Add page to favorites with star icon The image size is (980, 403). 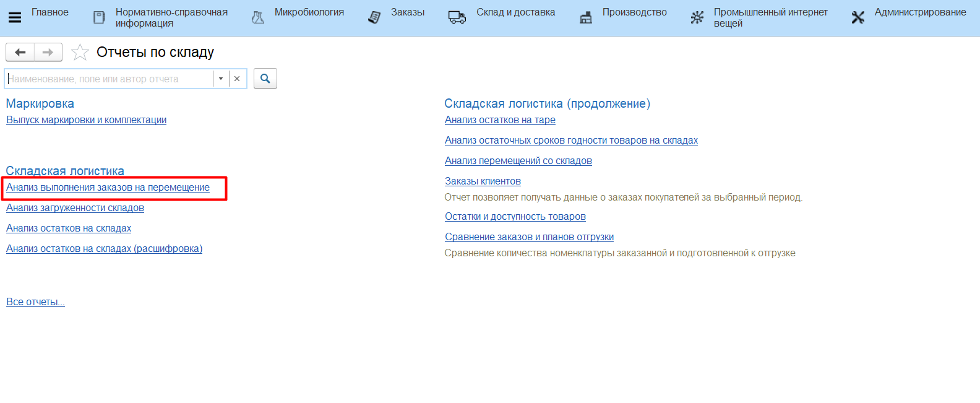pos(80,53)
